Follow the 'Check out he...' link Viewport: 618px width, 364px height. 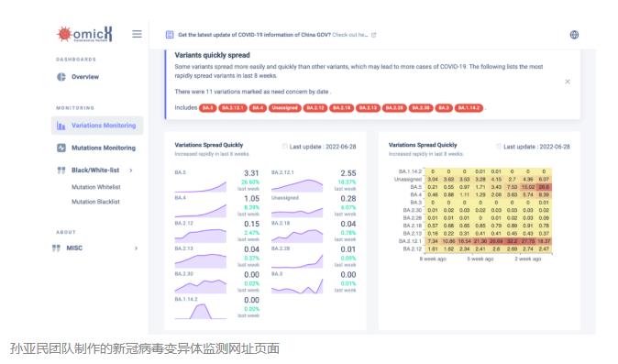[x=350, y=35]
